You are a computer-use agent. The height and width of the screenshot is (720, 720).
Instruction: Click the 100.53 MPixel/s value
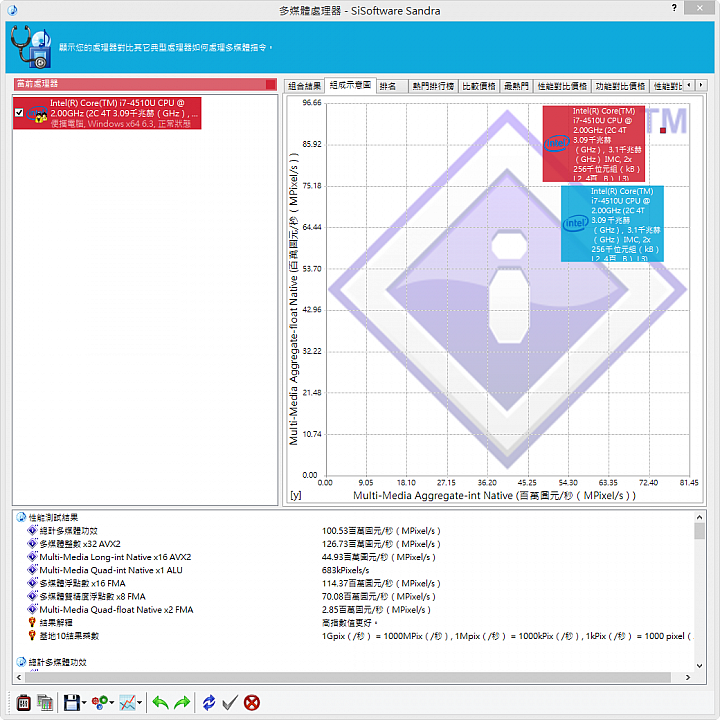point(381,531)
